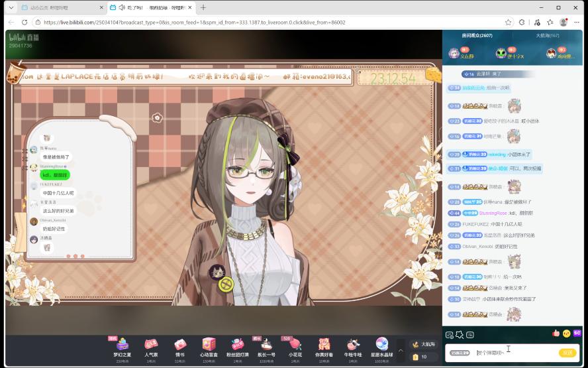588x368 pixels.
Task: Send the 星愿水晶球 crystal ball gift
Action: [x=382, y=349]
